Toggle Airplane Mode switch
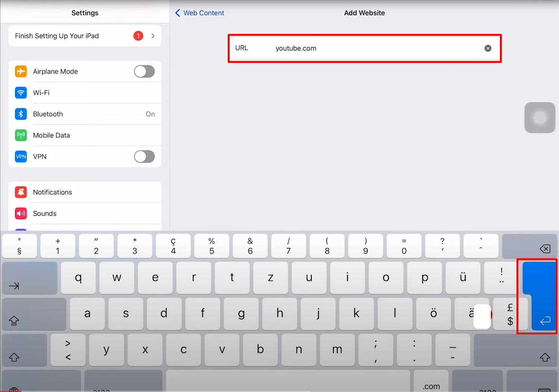This screenshot has height=392, width=559. click(144, 72)
